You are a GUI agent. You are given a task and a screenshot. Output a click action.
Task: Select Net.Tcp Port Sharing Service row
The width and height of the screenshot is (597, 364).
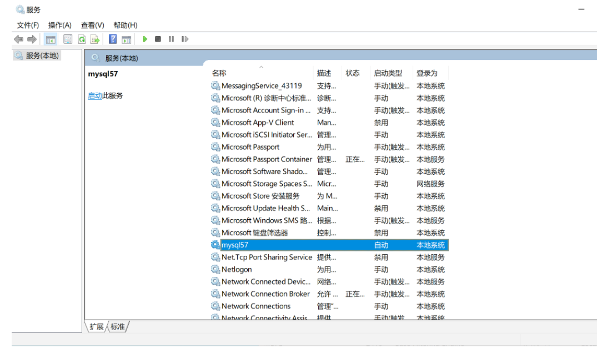click(x=330, y=257)
